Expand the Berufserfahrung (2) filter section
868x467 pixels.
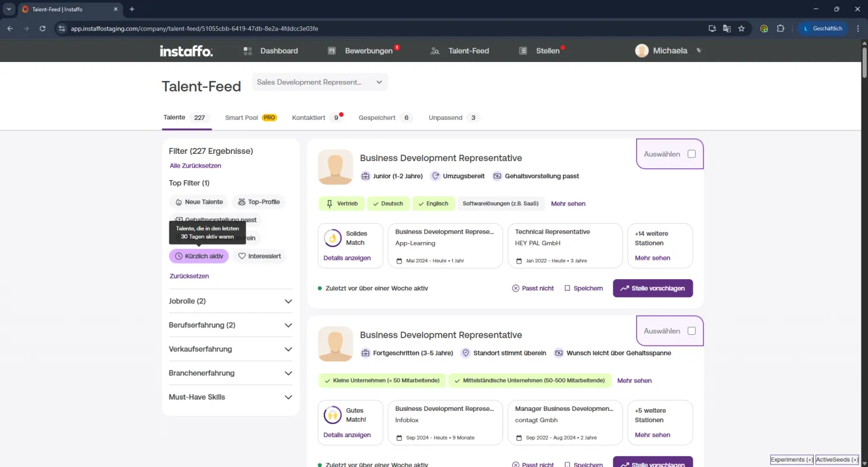pyautogui.click(x=231, y=325)
